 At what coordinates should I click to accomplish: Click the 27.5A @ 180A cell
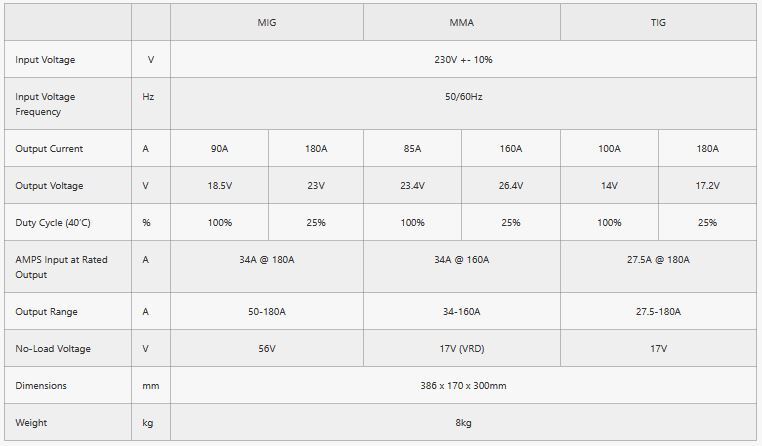(x=658, y=267)
